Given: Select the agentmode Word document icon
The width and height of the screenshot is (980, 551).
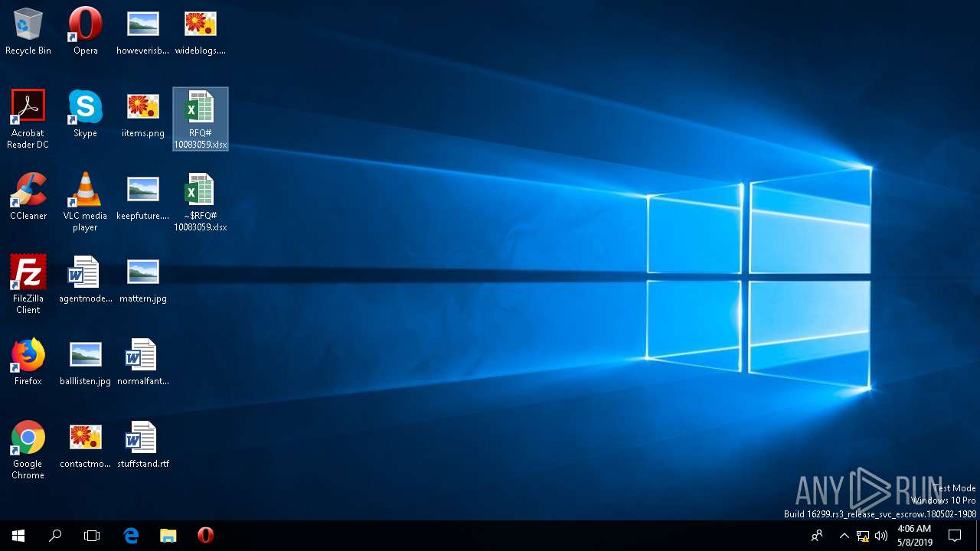Looking at the screenshot, I should pos(85,279).
